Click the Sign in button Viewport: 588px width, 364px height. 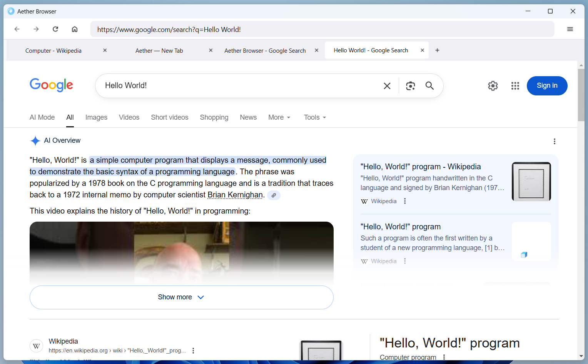click(547, 86)
